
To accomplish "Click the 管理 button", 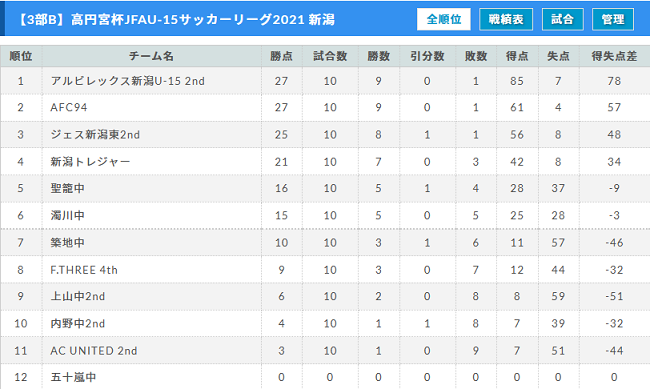I will pos(613,19).
